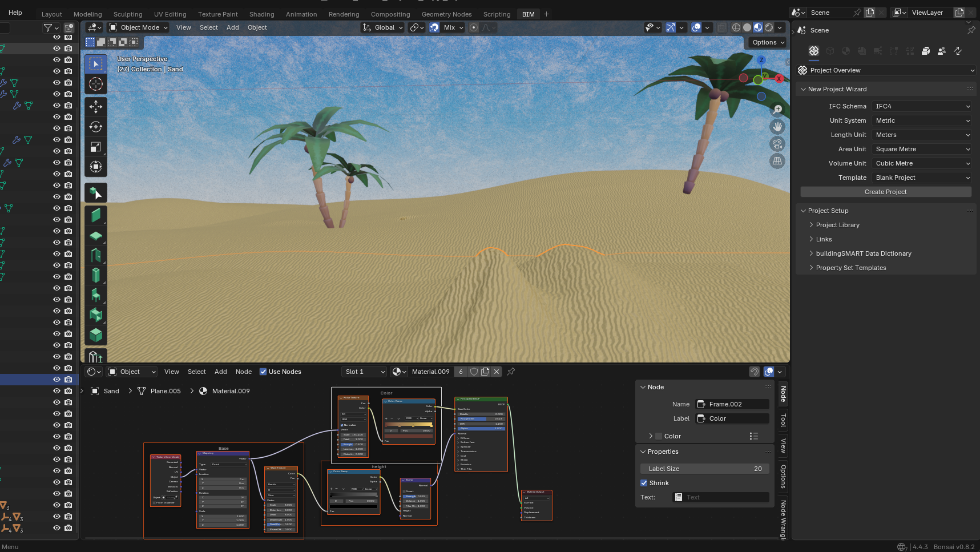Uncheck the Shrink checkbox
Screen dimensions: 980x552
(x=644, y=483)
